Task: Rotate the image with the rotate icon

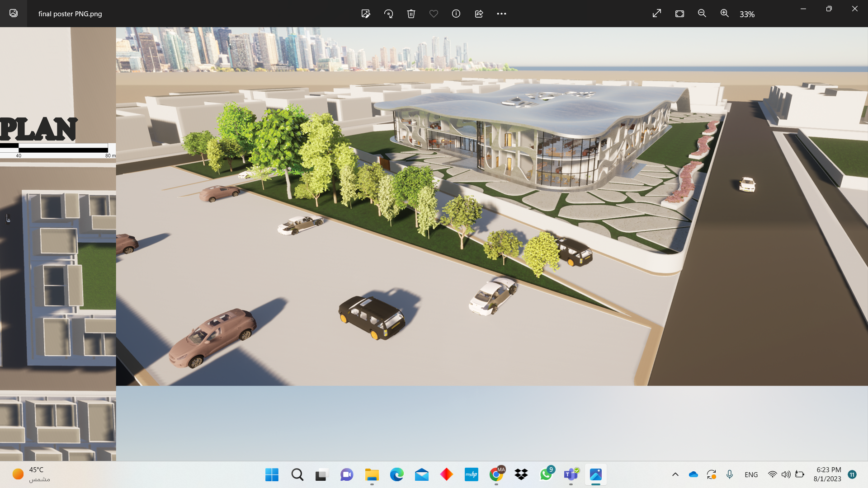Action: click(388, 14)
